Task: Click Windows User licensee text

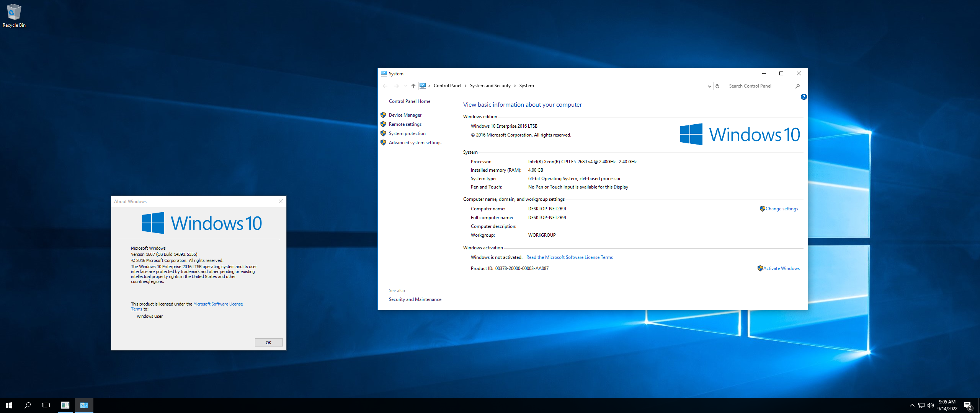Action: 150,316
